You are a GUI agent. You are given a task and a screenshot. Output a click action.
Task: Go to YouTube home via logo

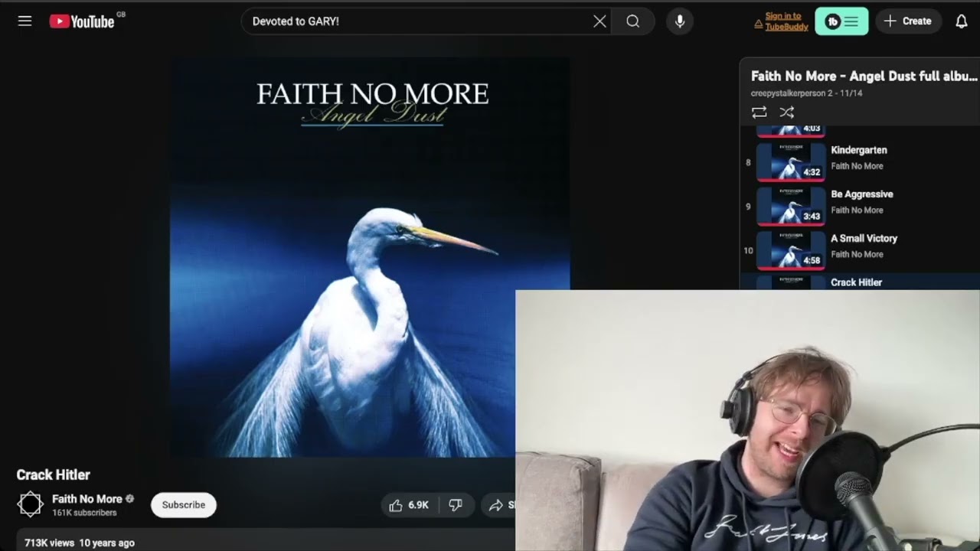coord(82,21)
